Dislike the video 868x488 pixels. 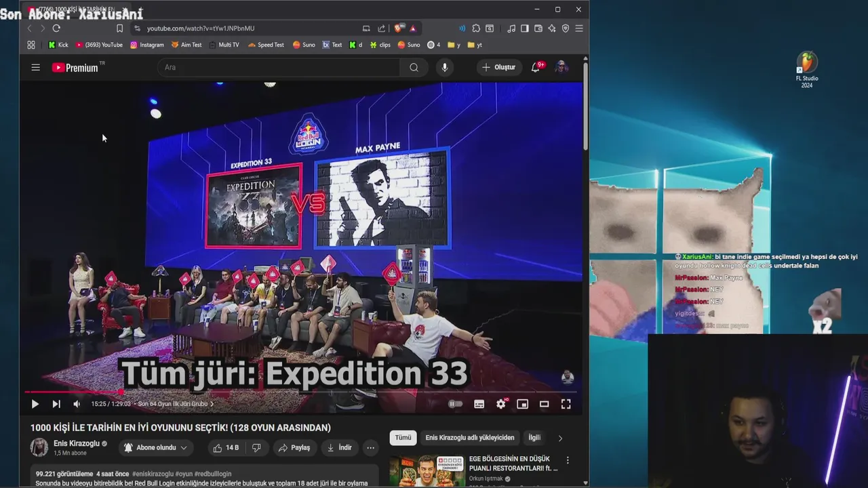(256, 447)
